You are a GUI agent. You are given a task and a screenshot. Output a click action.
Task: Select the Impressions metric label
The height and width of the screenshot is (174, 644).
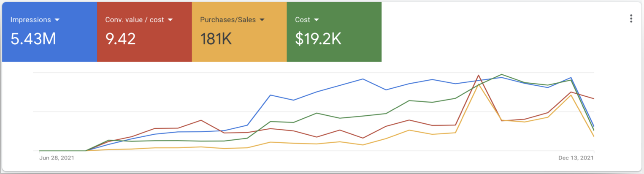coord(30,20)
